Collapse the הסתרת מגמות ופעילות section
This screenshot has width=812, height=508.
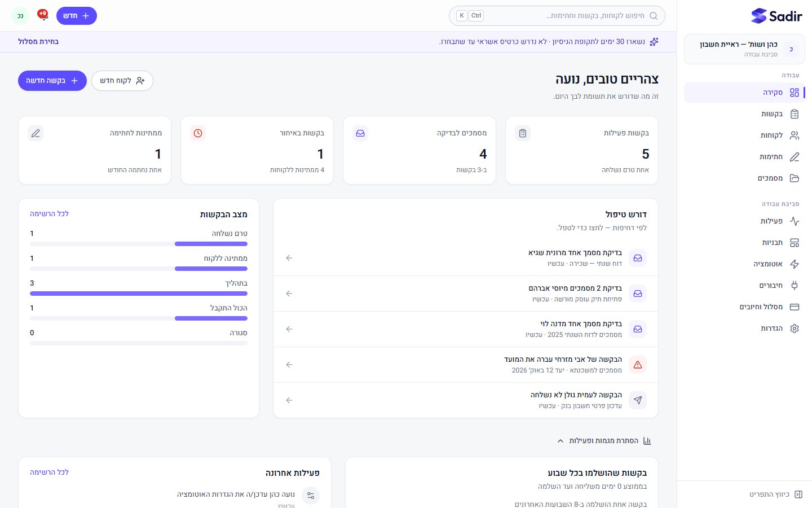pos(603,441)
